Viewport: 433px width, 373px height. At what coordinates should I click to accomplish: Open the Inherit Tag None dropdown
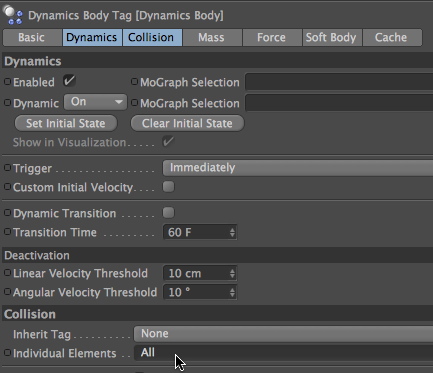pyautogui.click(x=283, y=334)
